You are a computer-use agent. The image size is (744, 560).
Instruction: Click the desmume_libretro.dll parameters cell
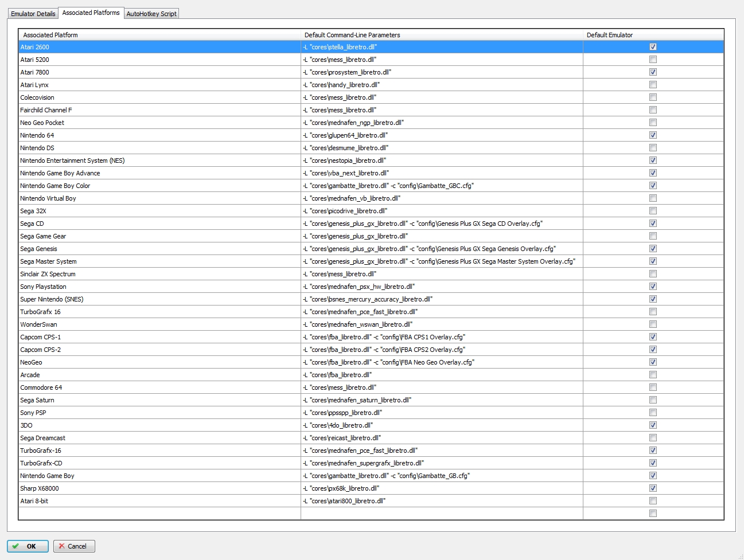(x=442, y=148)
